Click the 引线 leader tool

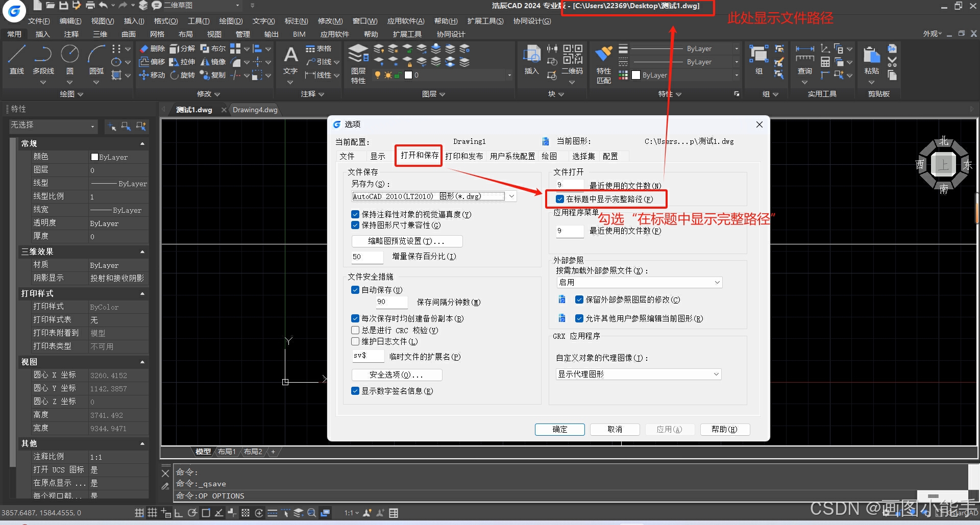[318, 62]
